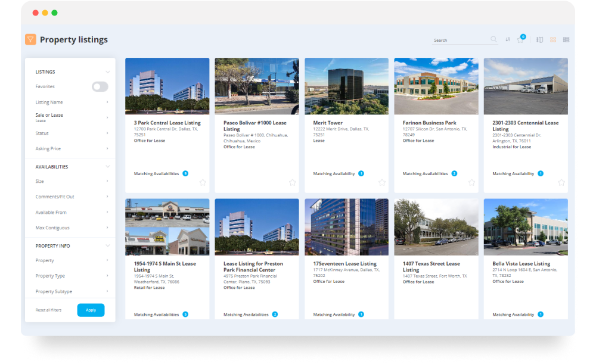Switch to map view icon
Screen dimensions: 596x364
click(x=540, y=39)
